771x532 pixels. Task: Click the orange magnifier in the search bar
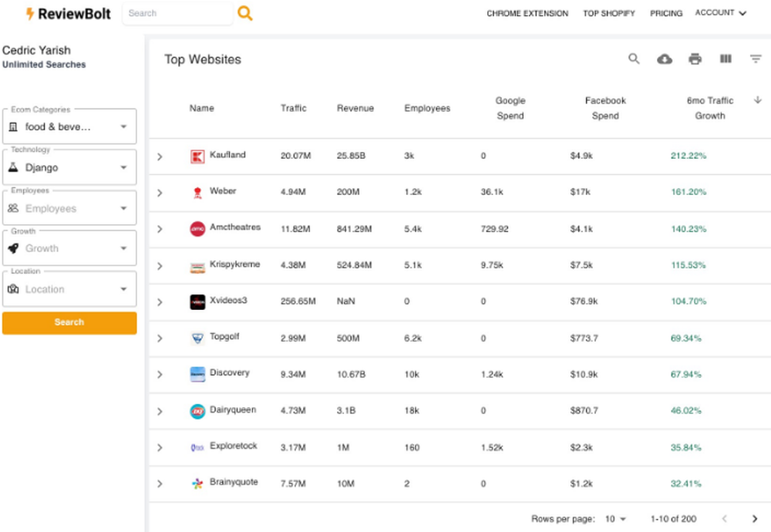(245, 13)
